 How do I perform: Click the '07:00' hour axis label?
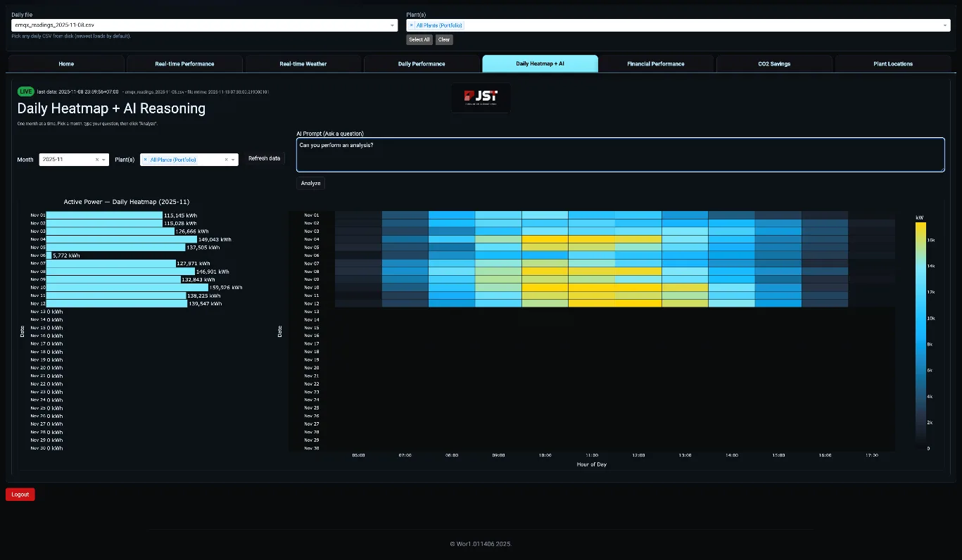(x=405, y=455)
